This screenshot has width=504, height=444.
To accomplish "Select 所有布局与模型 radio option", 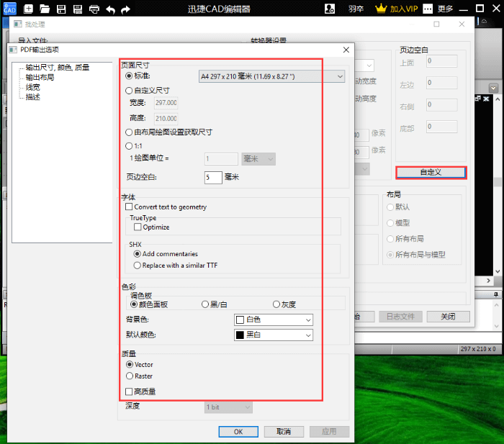I will [390, 255].
